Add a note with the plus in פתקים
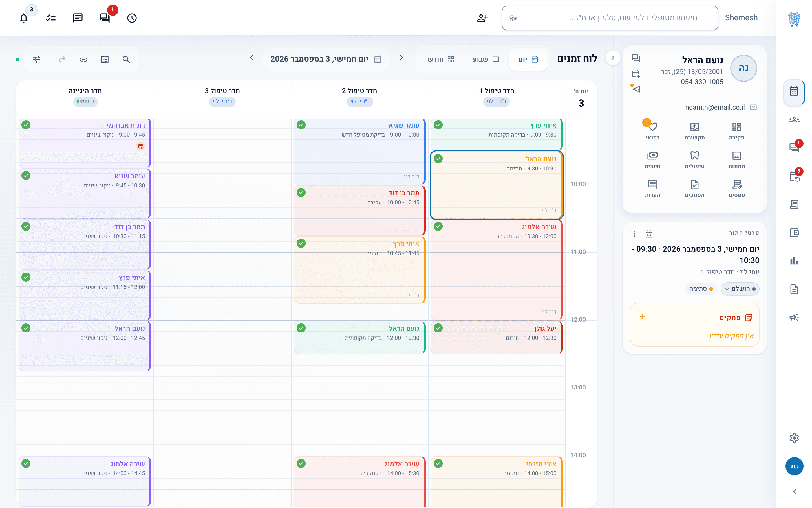The width and height of the screenshot is (812, 508). [x=642, y=317]
